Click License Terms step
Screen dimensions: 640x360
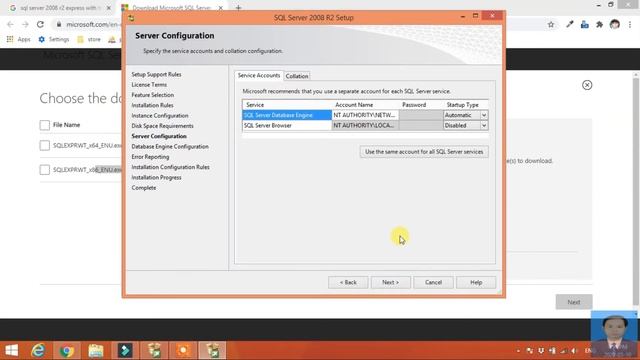pos(149,84)
